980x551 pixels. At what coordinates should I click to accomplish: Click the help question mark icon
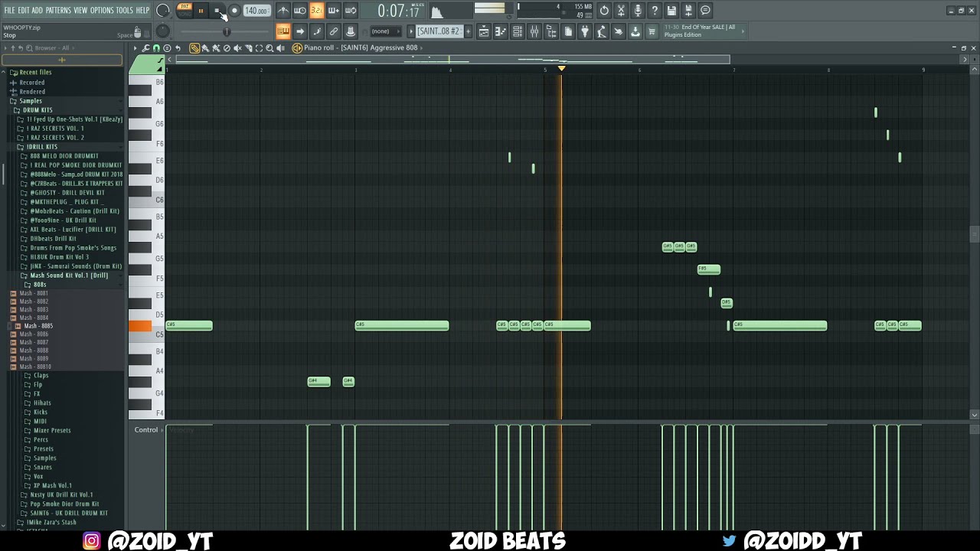pos(655,11)
